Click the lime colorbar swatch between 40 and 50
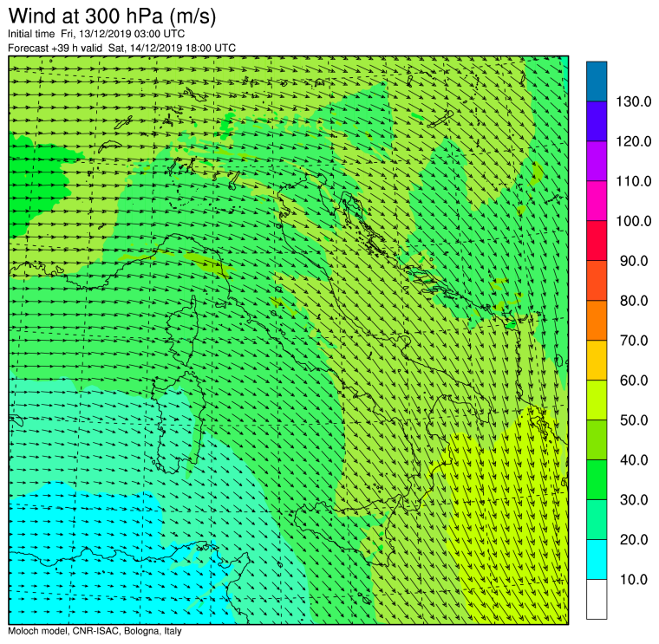 click(x=597, y=439)
